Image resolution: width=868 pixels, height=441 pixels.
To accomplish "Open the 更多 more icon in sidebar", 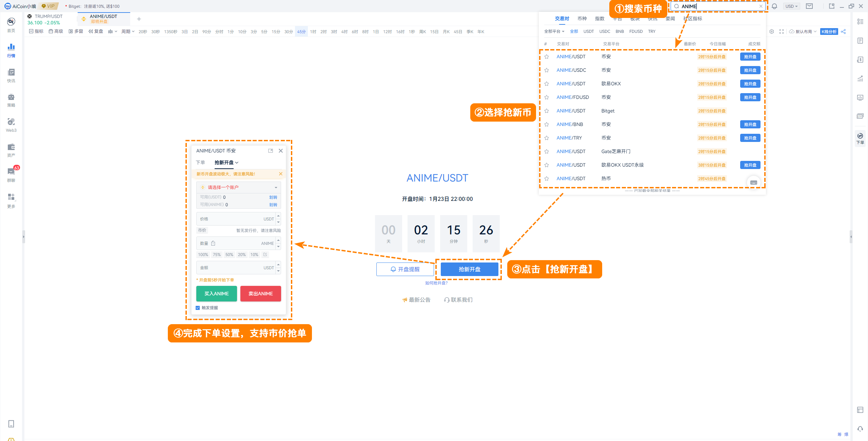I will tap(11, 201).
